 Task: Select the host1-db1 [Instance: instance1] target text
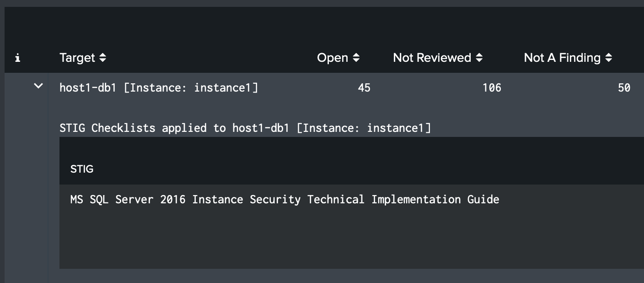(159, 87)
